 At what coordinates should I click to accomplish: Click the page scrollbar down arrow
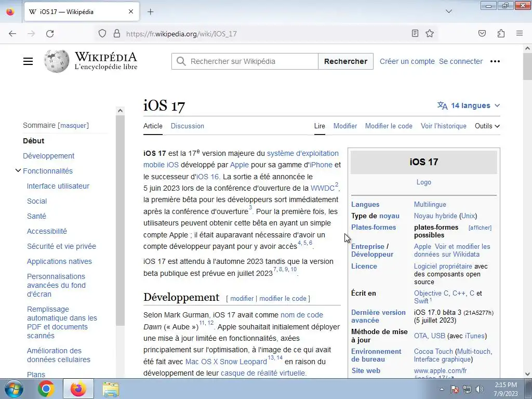(527, 374)
